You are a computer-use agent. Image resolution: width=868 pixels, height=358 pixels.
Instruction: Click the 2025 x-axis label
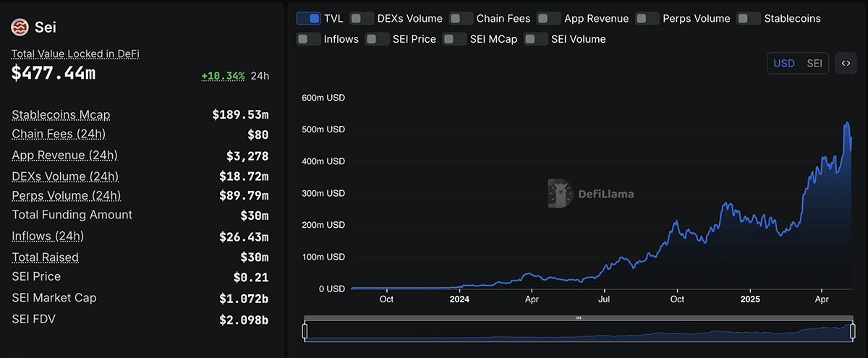(750, 298)
